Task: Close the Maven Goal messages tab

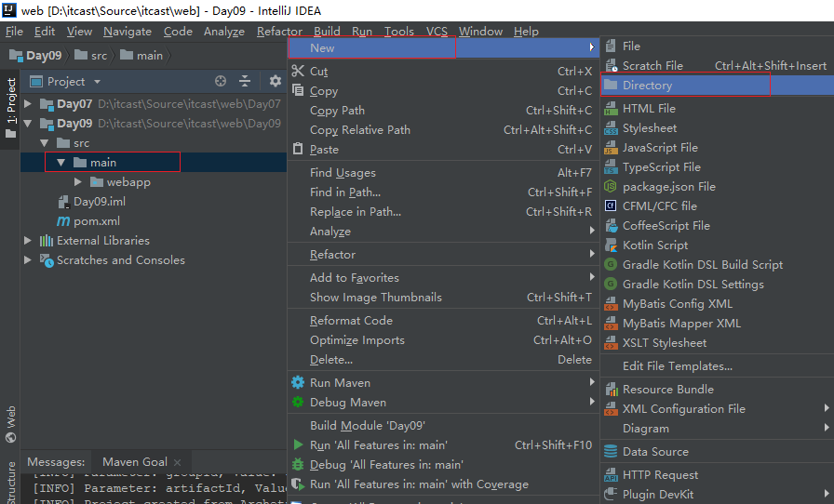Action: pos(177,462)
